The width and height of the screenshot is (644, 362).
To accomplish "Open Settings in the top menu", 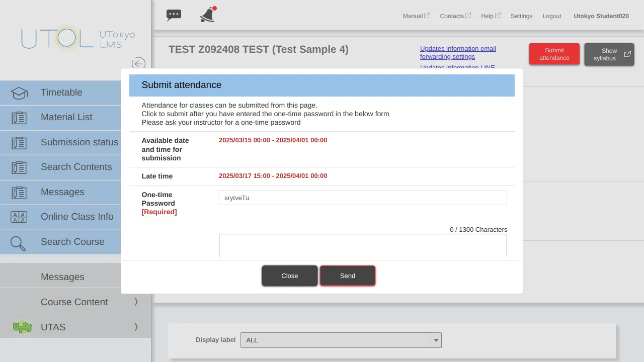I will tap(521, 16).
